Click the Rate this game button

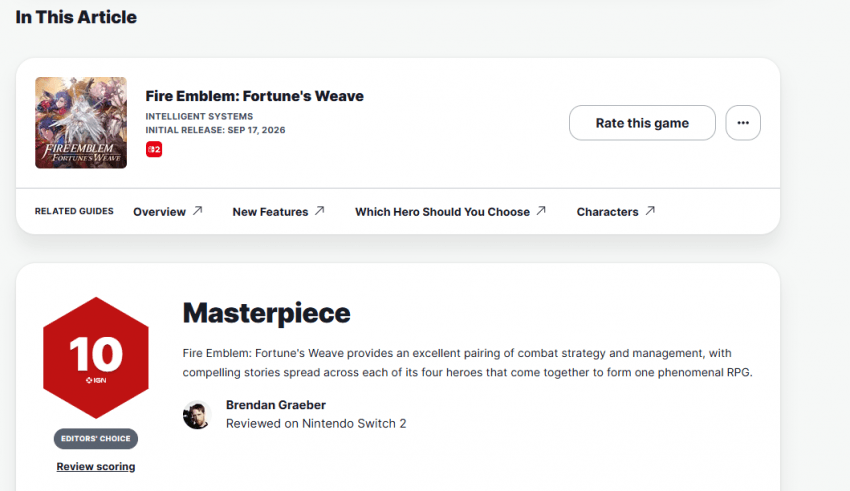642,123
